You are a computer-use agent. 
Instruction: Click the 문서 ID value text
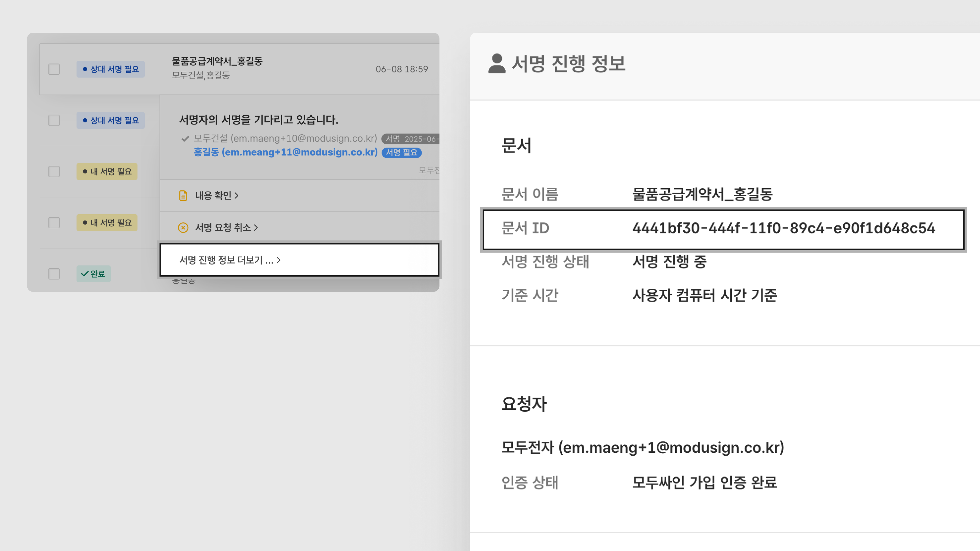click(783, 229)
